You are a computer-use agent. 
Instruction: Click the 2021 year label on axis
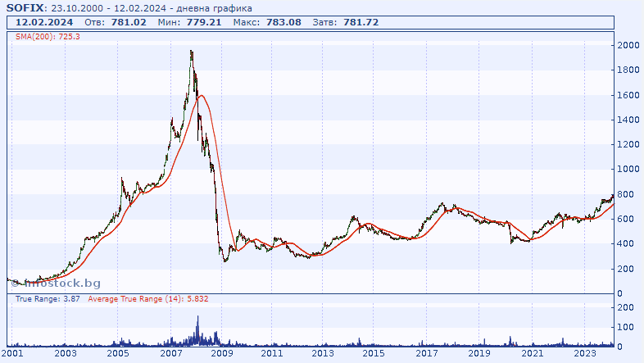[532, 353]
